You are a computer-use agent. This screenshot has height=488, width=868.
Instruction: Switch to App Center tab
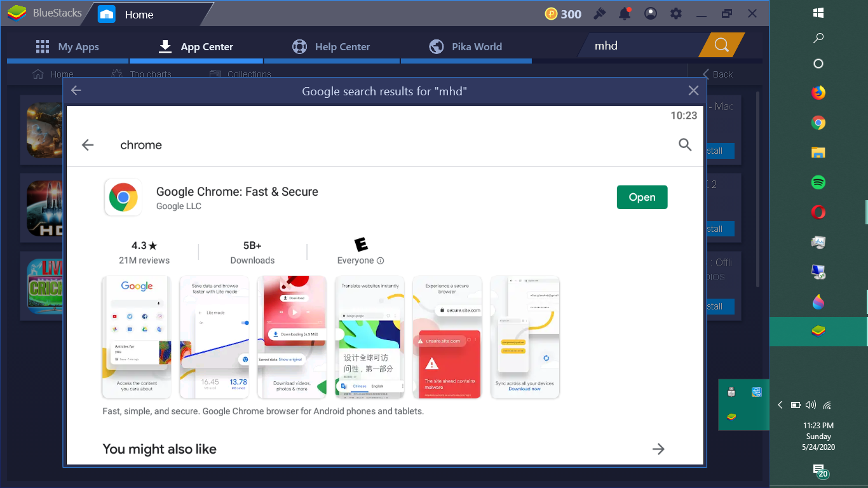[196, 46]
